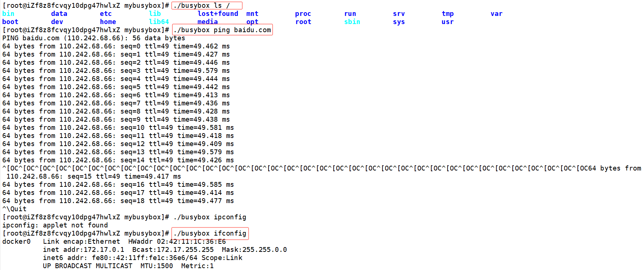Click the 'lib64' directory entry
Viewport: 644px width, 270px height.
[x=159, y=22]
